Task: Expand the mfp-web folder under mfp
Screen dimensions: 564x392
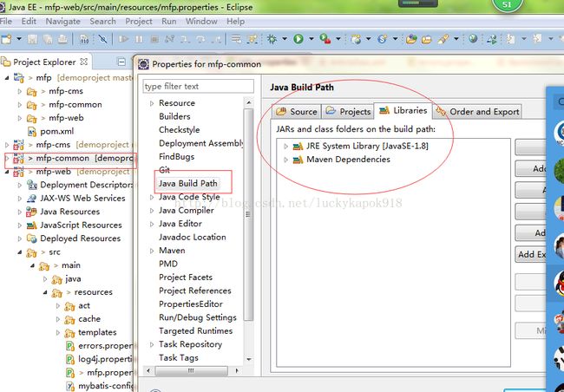Action: point(20,118)
